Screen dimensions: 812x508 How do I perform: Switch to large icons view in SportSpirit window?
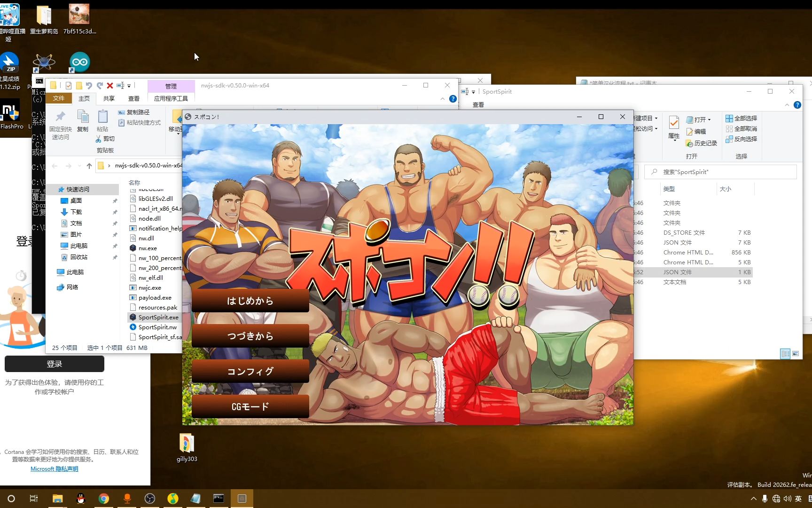click(x=796, y=354)
